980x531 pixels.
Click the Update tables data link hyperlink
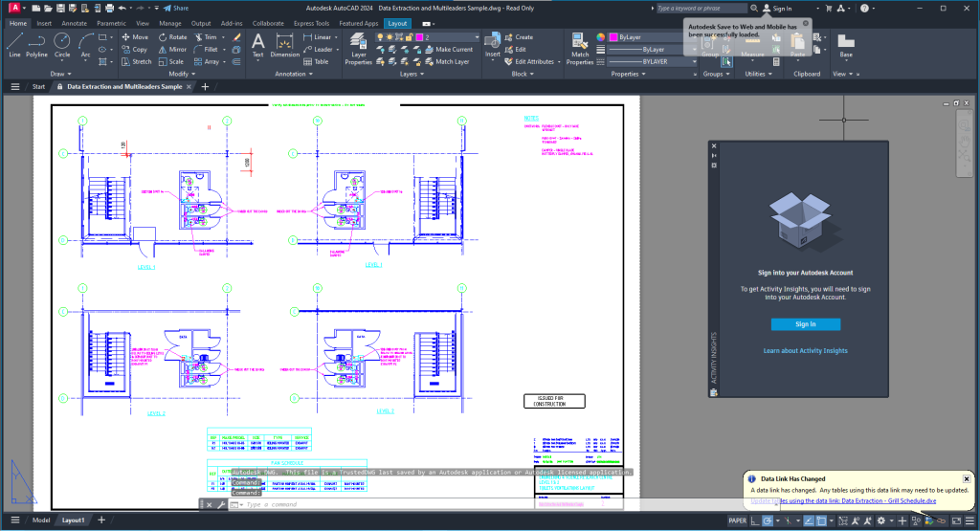tap(843, 500)
